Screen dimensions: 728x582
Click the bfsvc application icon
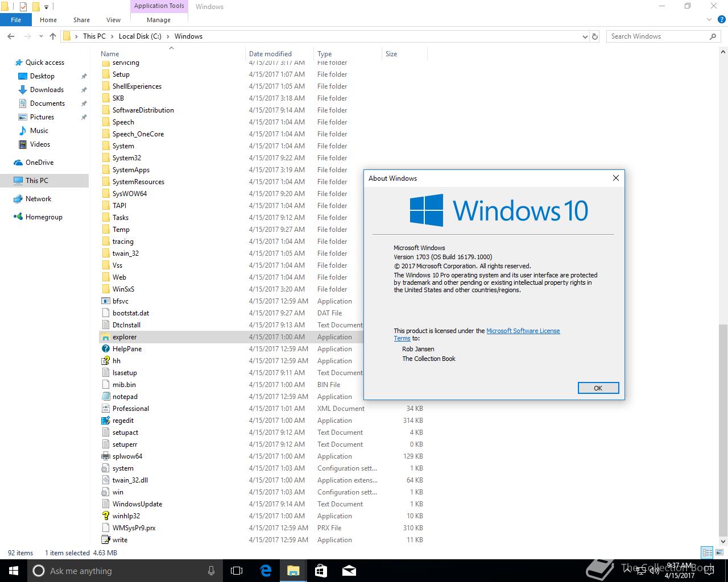(x=105, y=301)
